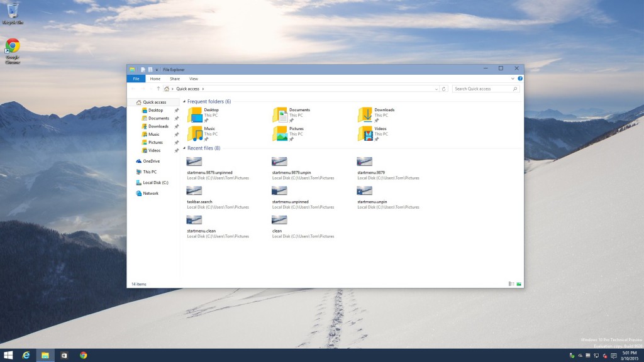Click the pin icon beside sidebar Pictures
The height and width of the screenshot is (362, 644).
click(177, 143)
